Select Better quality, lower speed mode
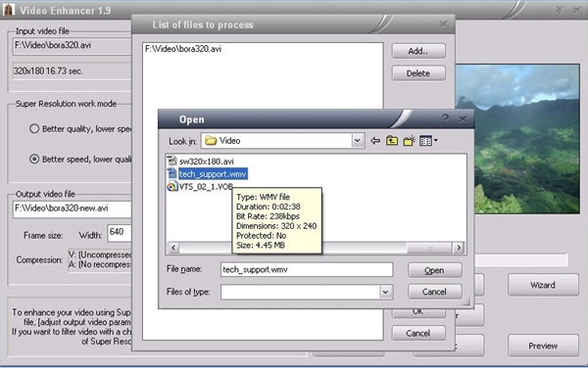The height and width of the screenshot is (368, 588). pos(34,129)
